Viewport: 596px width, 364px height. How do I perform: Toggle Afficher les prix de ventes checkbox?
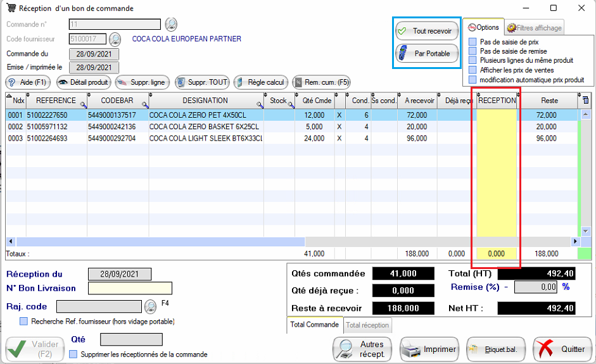tap(472, 70)
